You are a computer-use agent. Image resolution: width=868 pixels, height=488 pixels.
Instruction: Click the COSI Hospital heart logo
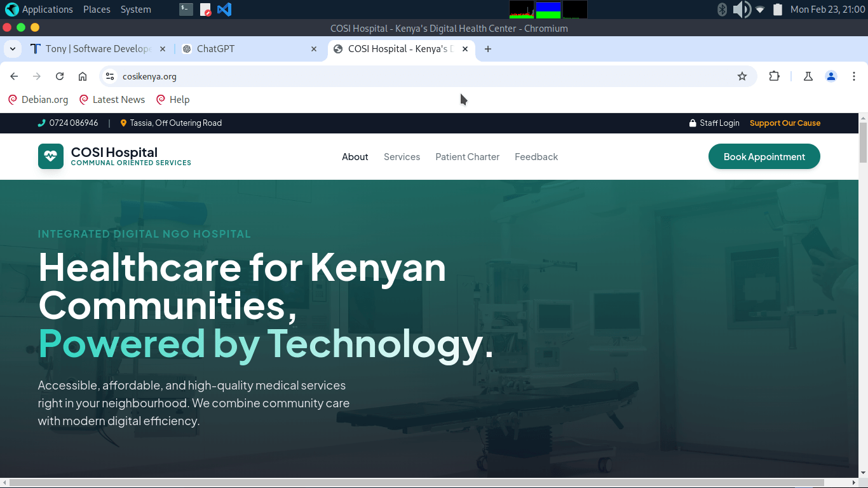51,156
